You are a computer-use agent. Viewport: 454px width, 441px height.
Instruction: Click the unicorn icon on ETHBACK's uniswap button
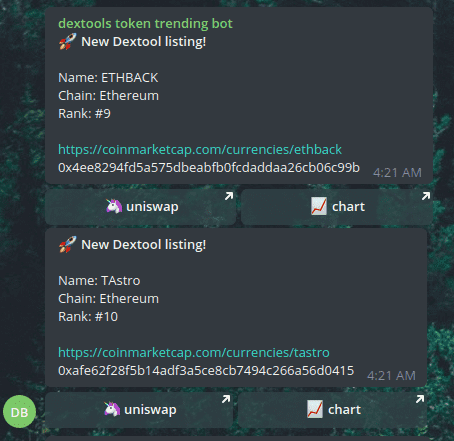[114, 206]
